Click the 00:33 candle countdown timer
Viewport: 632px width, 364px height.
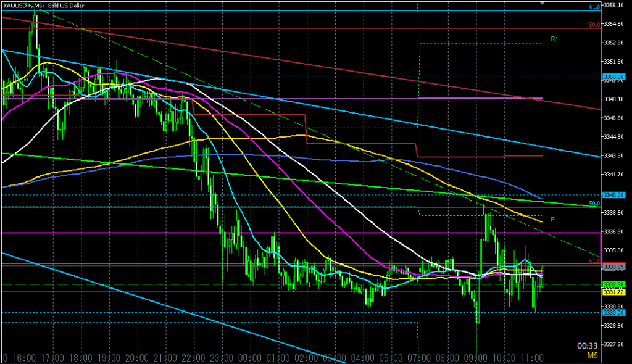click(x=588, y=346)
